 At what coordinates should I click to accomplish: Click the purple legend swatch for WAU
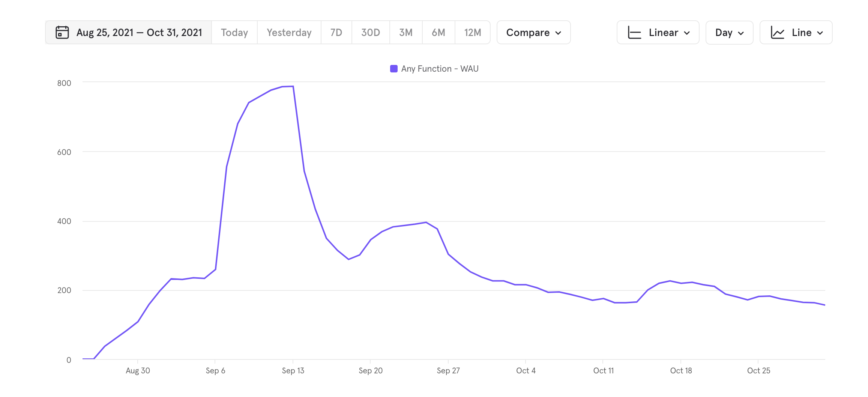393,69
